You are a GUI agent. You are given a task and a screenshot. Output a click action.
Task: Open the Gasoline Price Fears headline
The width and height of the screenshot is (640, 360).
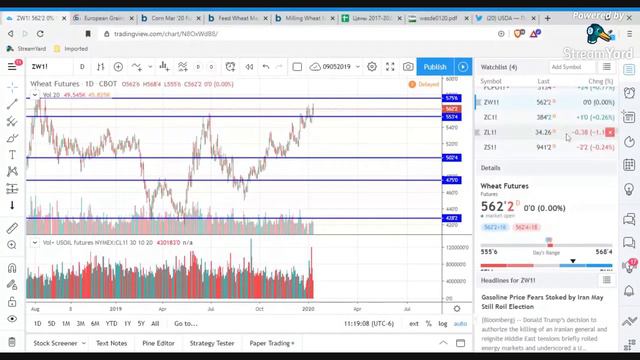coord(542,302)
